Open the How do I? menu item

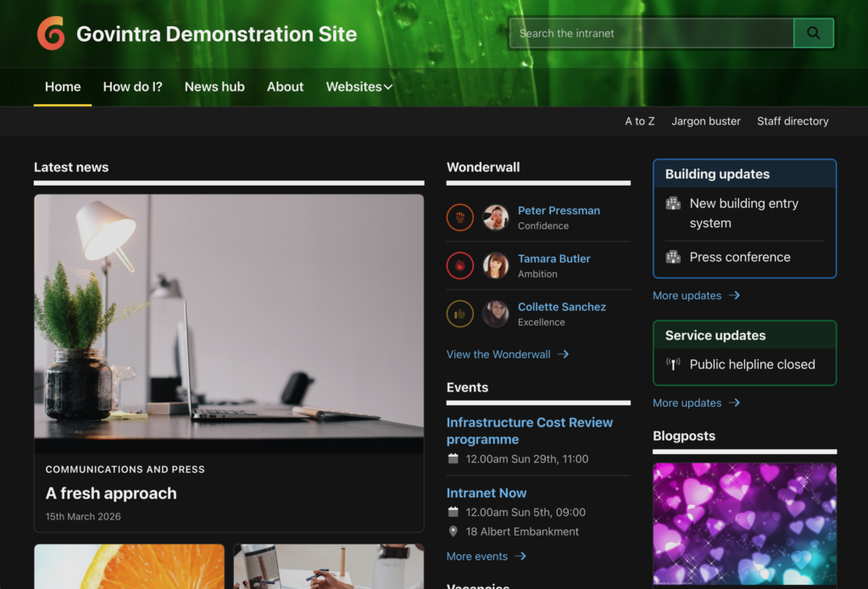click(132, 86)
